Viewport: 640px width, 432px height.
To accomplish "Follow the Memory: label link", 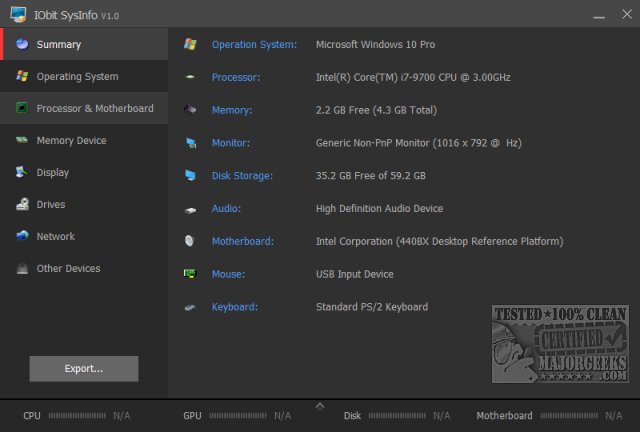I will coord(232,110).
